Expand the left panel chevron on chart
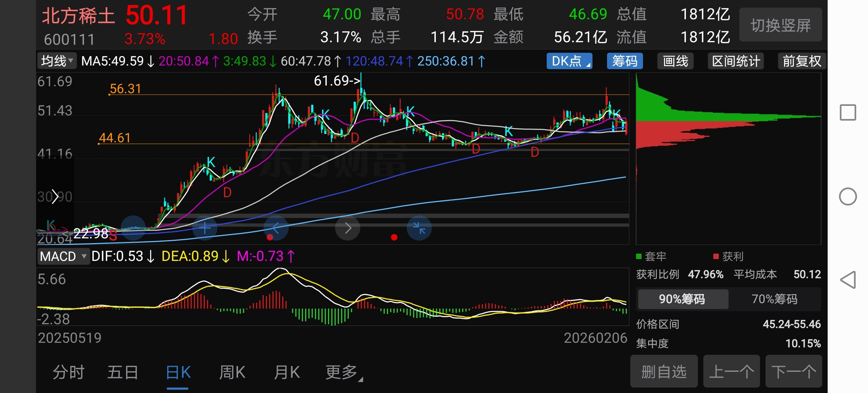The image size is (868, 393). (x=55, y=197)
